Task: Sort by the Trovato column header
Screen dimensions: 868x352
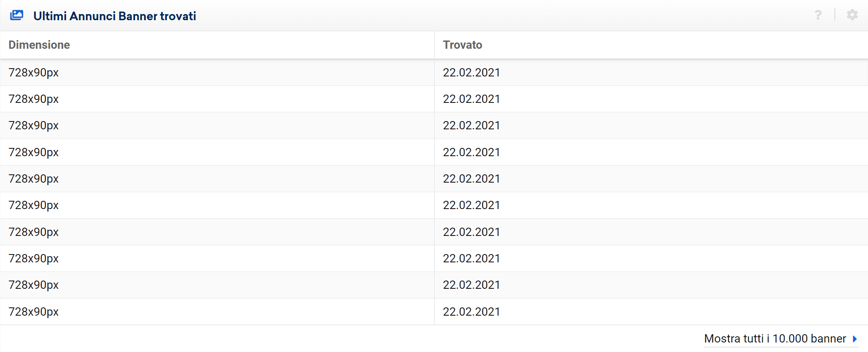Action: [x=462, y=45]
